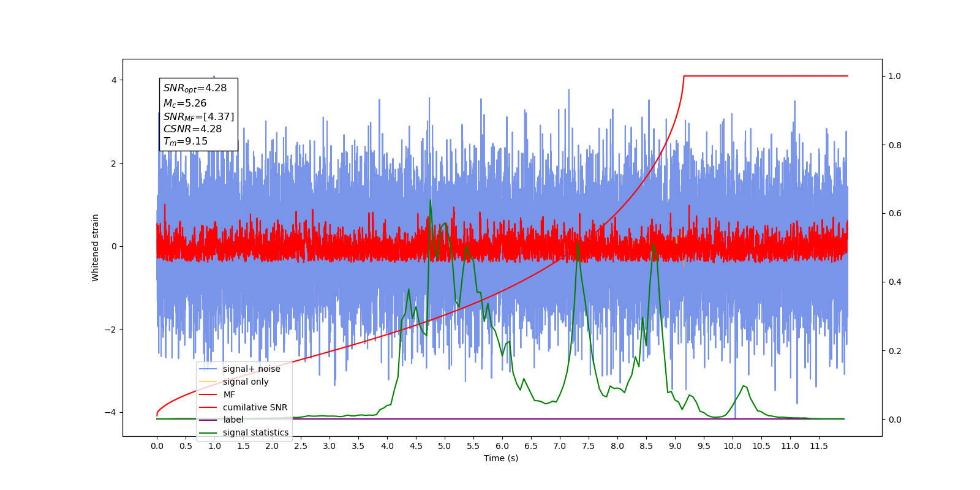The width and height of the screenshot is (980, 490).
Task: Click the 'Time (s)' x-axis label
Action: [x=501, y=458]
